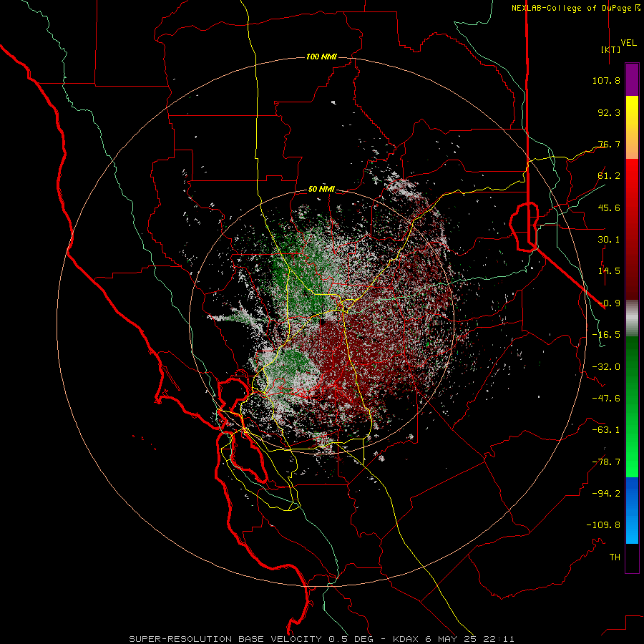This screenshot has width=644, height=644.
Task: Click the 100 NMI range ring label
Action: (321, 57)
